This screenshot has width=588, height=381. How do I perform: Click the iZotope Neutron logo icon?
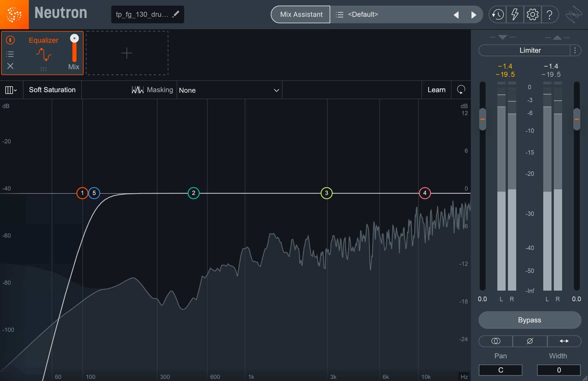pyautogui.click(x=14, y=14)
